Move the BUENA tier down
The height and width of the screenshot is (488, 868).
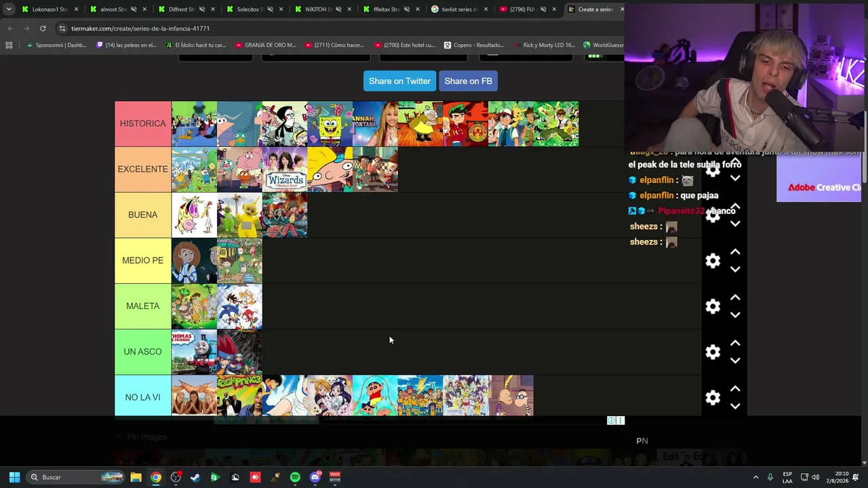(735, 224)
